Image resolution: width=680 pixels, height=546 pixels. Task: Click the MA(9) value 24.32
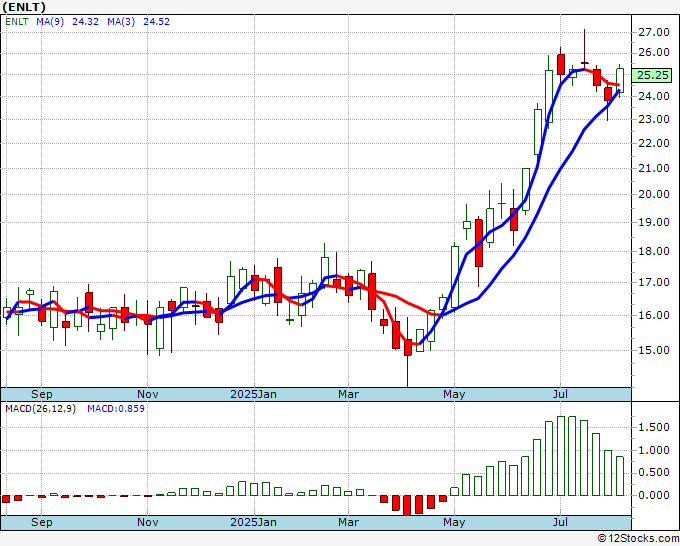(85, 22)
